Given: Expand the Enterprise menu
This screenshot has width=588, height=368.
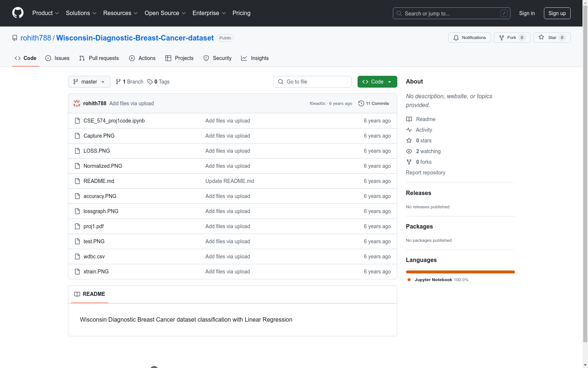Looking at the screenshot, I should pyautogui.click(x=209, y=13).
